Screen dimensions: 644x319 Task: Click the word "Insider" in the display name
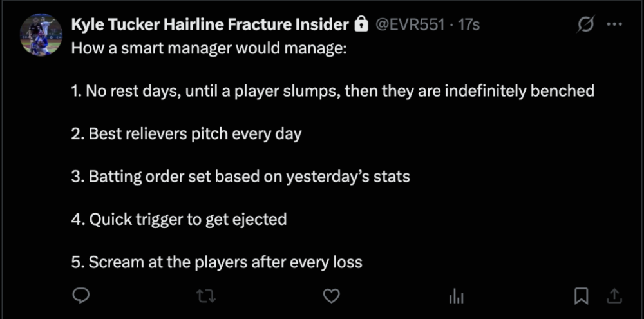323,25
